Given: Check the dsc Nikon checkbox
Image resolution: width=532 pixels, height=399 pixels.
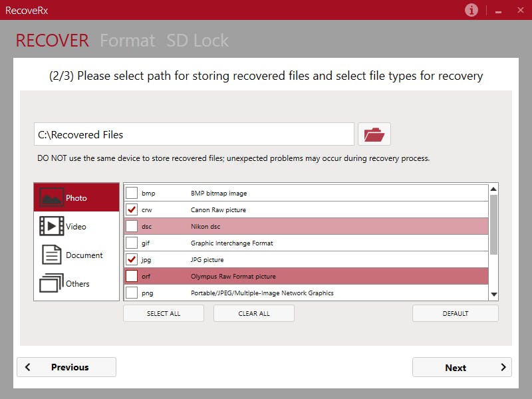Looking at the screenshot, I should [x=132, y=226].
